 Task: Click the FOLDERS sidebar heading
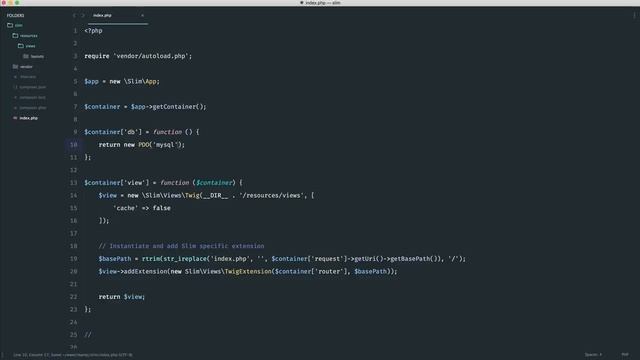tap(15, 16)
